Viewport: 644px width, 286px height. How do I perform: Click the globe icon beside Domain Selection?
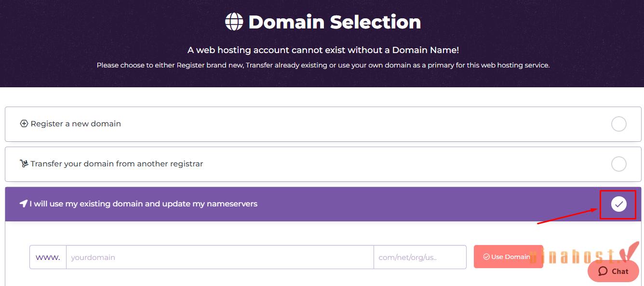(234, 22)
